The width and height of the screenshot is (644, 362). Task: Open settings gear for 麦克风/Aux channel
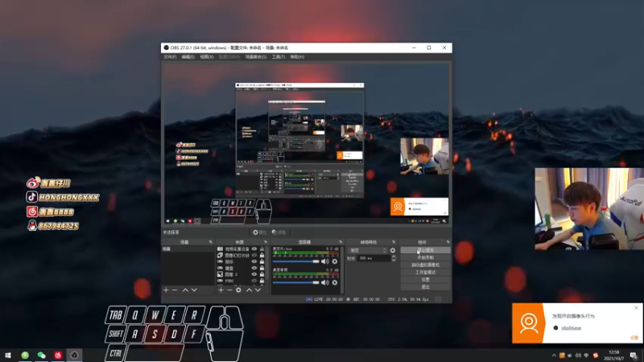click(335, 261)
